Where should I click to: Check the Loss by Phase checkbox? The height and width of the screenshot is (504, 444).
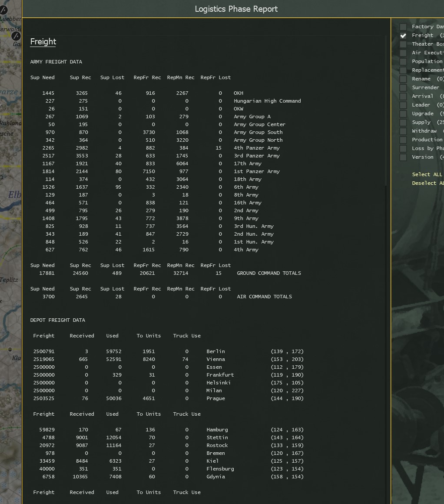pyautogui.click(x=403, y=148)
